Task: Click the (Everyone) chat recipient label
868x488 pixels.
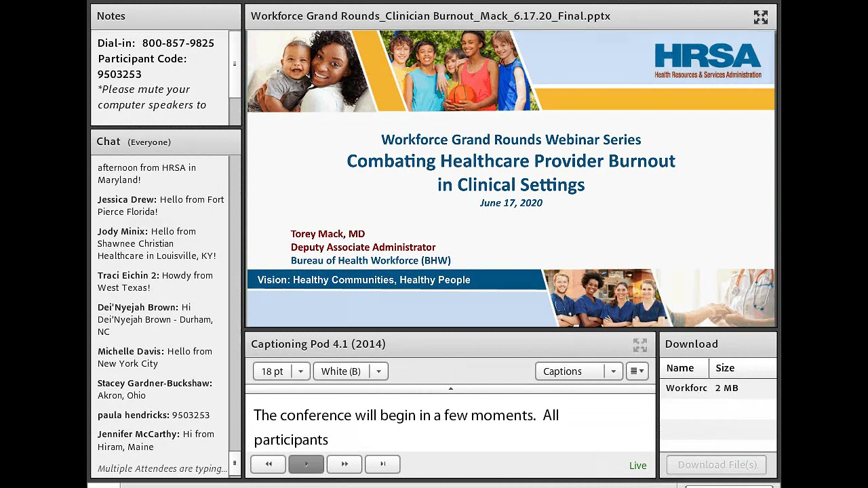Action: 149,142
